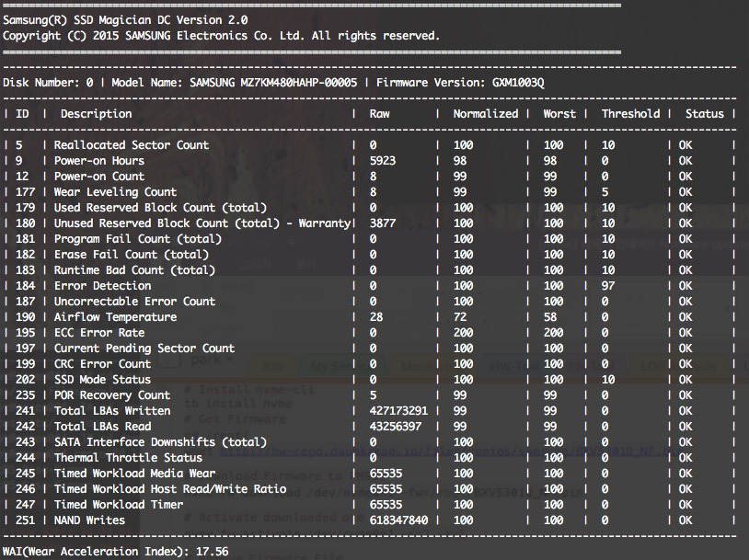The height and width of the screenshot is (560, 749).
Task: Select 'Total LBAs Read' text
Action: [102, 427]
